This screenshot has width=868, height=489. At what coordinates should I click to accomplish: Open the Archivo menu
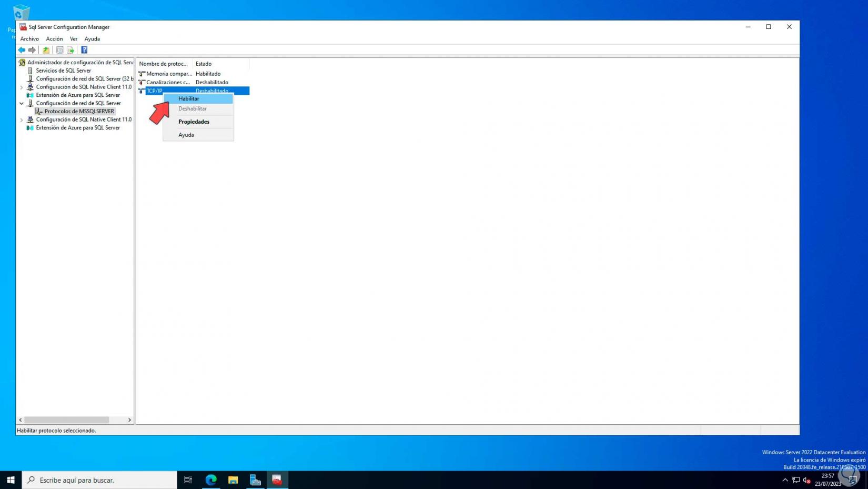point(29,39)
